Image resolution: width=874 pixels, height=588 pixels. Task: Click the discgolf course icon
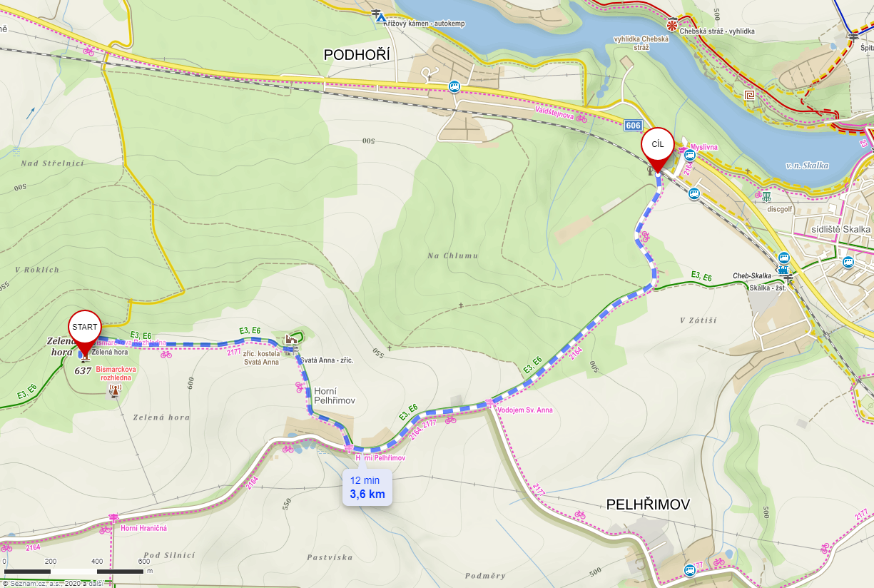(x=766, y=196)
